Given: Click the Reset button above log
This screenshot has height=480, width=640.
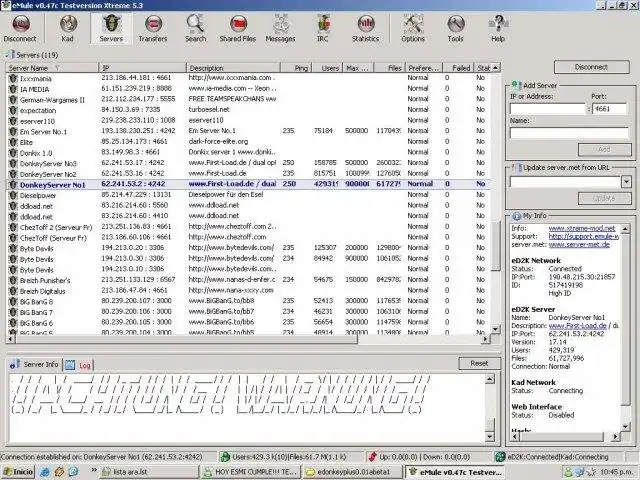Looking at the screenshot, I should point(479,363).
